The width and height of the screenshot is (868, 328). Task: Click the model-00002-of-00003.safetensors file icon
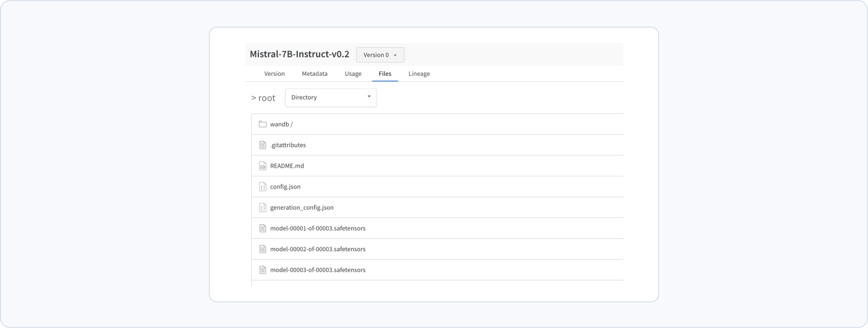pyautogui.click(x=263, y=249)
